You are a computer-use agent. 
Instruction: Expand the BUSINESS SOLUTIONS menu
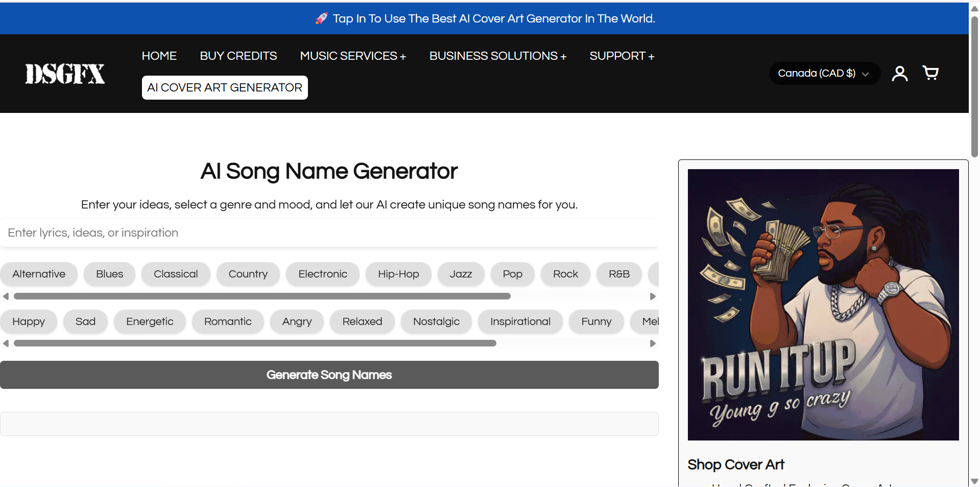(x=498, y=56)
